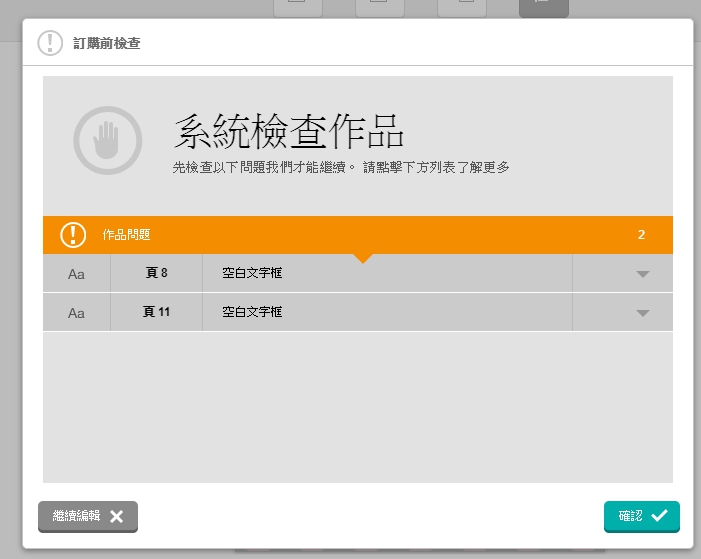Click the checkmark icon on 確認 button
This screenshot has width=701, height=559.
coord(659,516)
